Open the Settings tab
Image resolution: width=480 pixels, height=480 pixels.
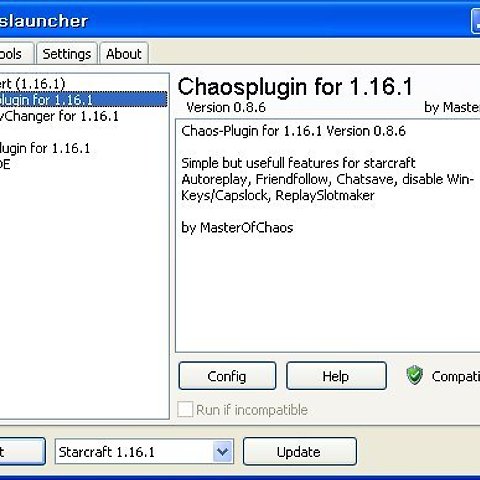[67, 54]
